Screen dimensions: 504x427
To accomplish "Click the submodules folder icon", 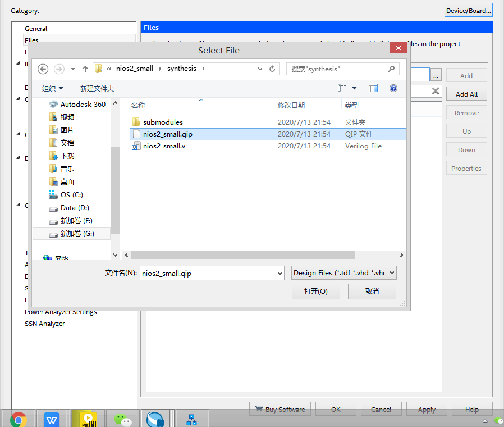I will [x=136, y=122].
